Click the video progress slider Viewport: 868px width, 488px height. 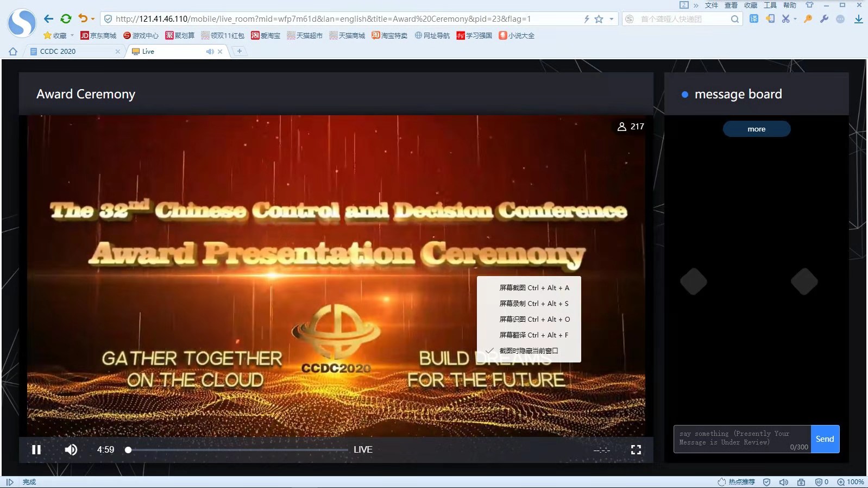tap(238, 450)
